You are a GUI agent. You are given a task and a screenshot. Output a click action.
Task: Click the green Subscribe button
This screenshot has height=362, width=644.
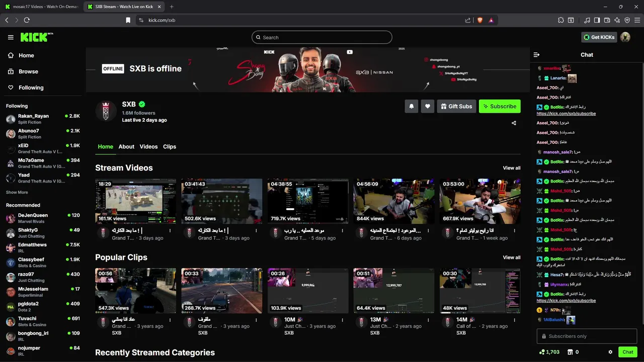500,106
